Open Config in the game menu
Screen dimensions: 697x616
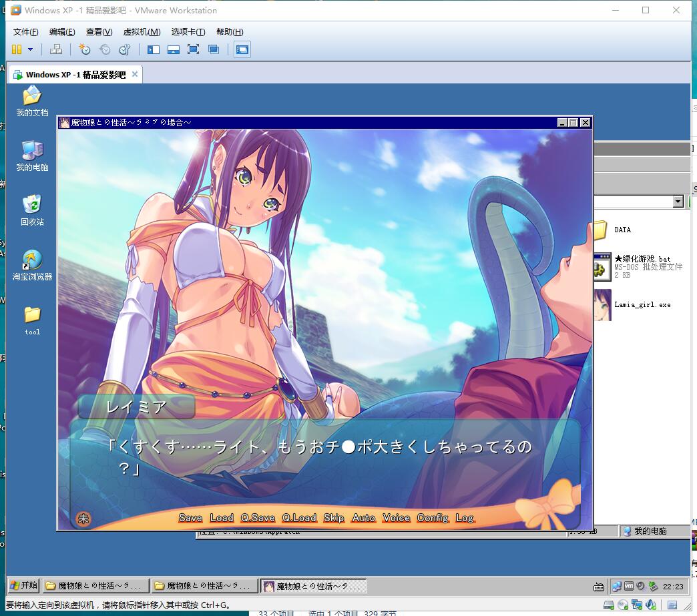(433, 518)
